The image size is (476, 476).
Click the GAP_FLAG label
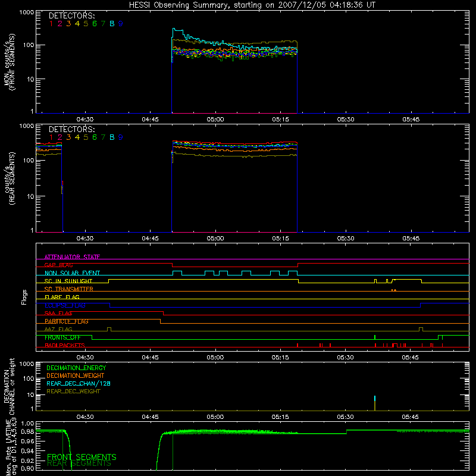click(x=58, y=265)
